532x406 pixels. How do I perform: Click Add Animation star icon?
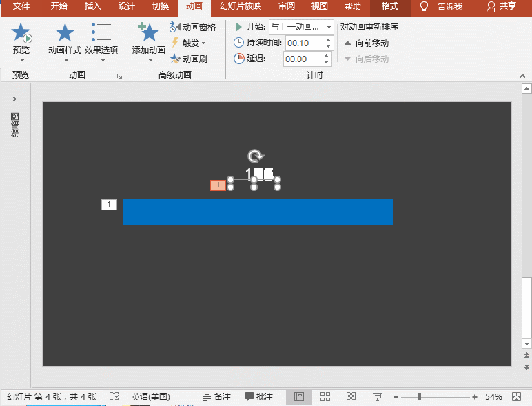148,32
